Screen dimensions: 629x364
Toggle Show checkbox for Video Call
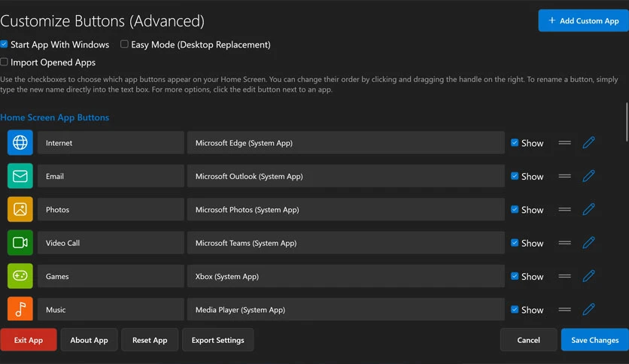pos(515,242)
